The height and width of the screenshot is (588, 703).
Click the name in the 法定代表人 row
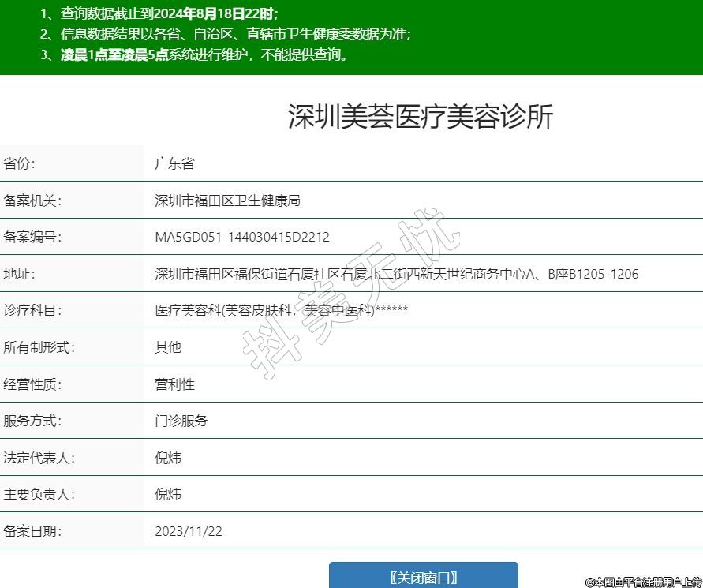[x=168, y=458]
